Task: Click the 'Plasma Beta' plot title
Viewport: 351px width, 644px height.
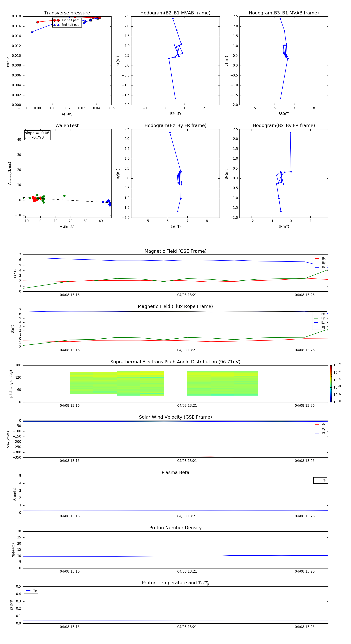Action: pos(175,473)
